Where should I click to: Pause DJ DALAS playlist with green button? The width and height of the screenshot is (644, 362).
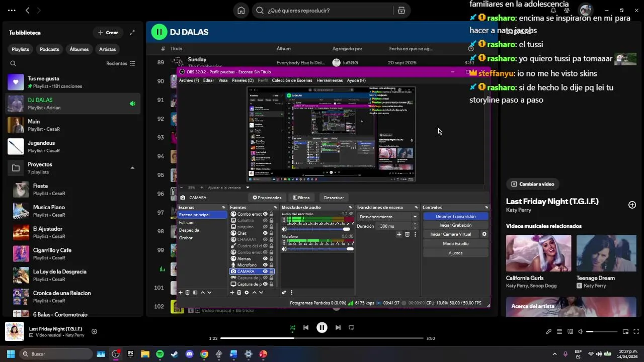pyautogui.click(x=159, y=32)
